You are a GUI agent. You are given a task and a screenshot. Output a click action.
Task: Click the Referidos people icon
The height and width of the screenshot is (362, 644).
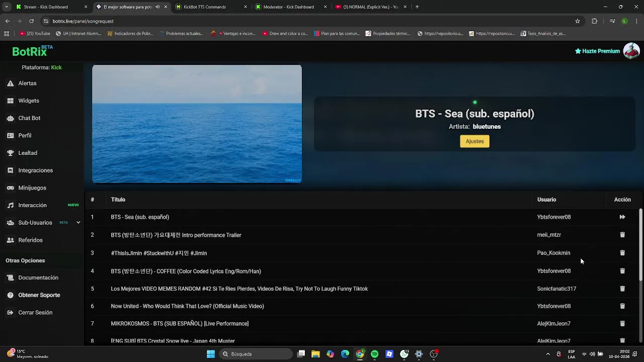[x=10, y=240]
